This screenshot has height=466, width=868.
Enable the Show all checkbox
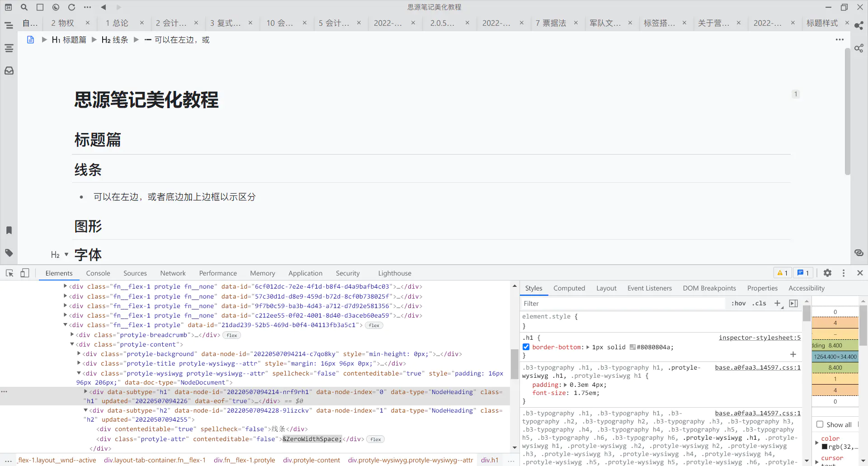pos(820,424)
